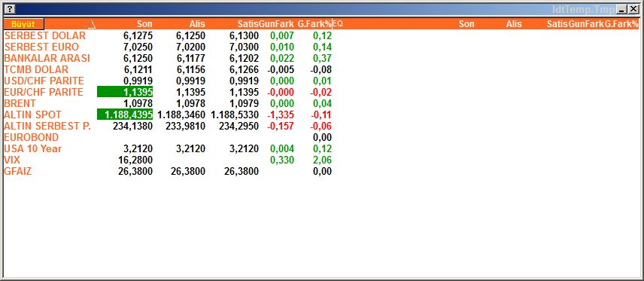Select the GFAIZ row name

17,171
